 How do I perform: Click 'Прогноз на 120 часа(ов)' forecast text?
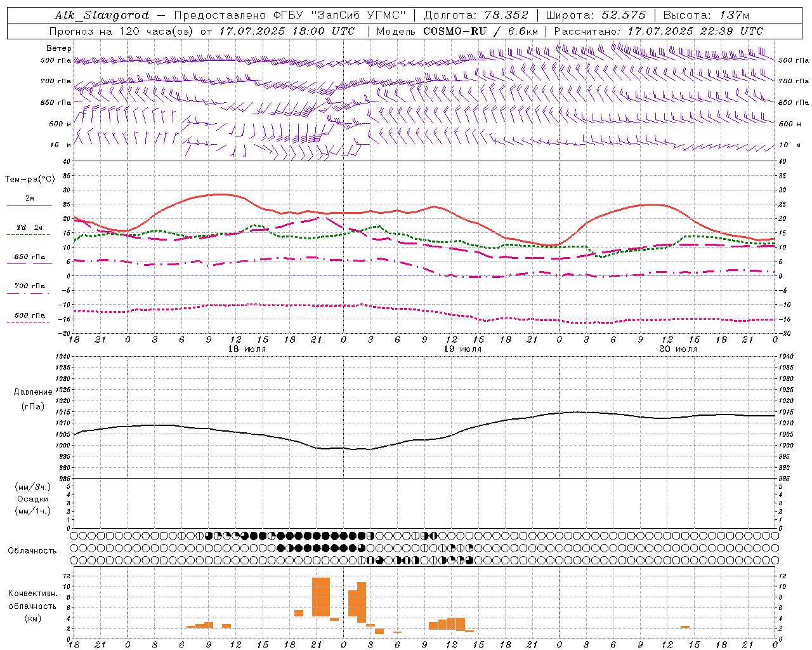tap(122, 31)
